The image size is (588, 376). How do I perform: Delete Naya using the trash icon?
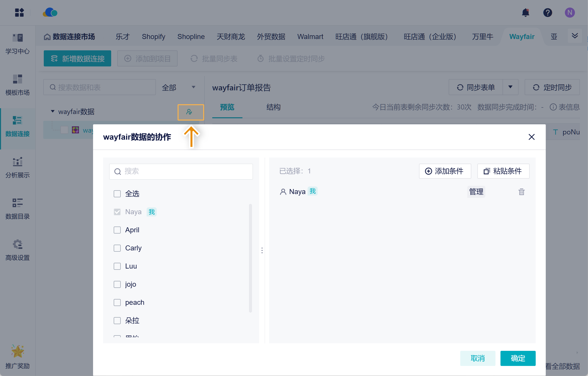tap(521, 192)
